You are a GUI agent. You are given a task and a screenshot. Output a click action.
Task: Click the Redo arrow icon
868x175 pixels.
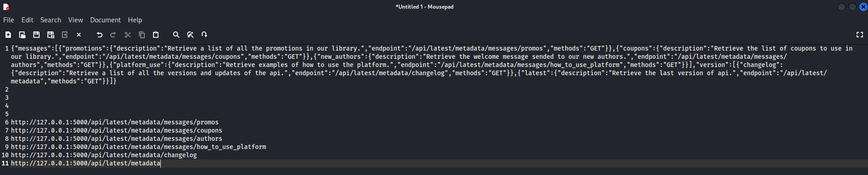click(113, 35)
